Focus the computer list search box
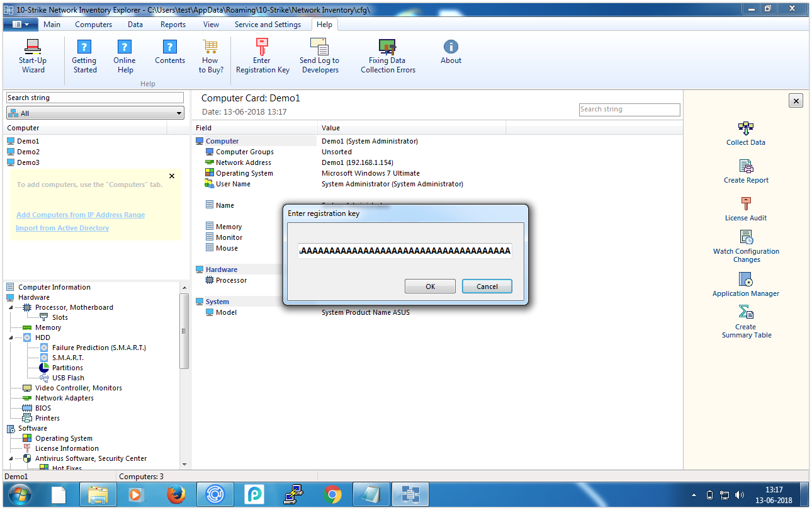 [95, 98]
